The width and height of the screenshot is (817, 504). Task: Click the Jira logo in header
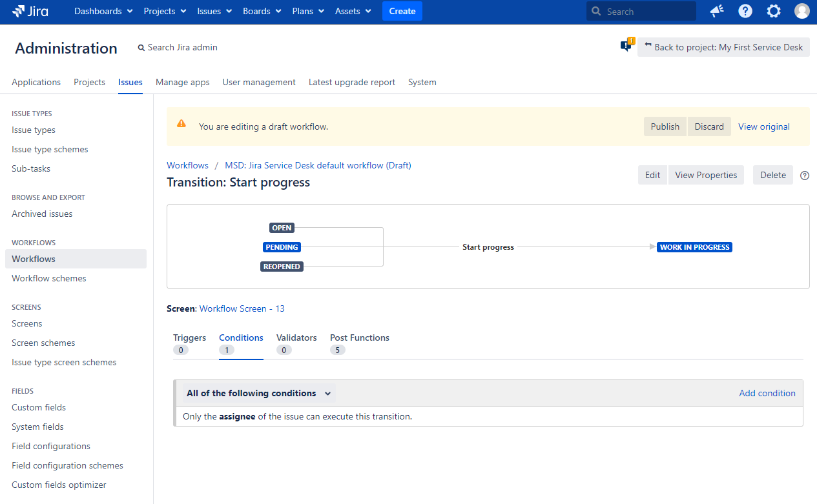(x=30, y=11)
